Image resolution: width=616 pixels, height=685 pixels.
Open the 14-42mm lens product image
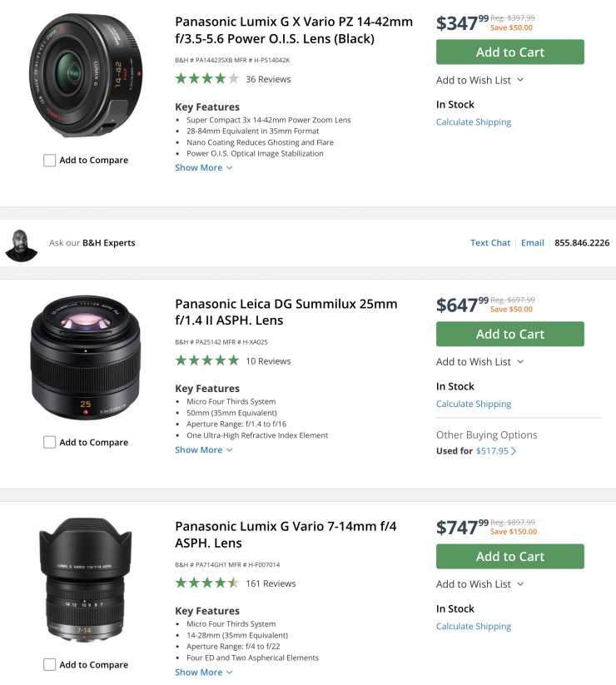click(85, 75)
